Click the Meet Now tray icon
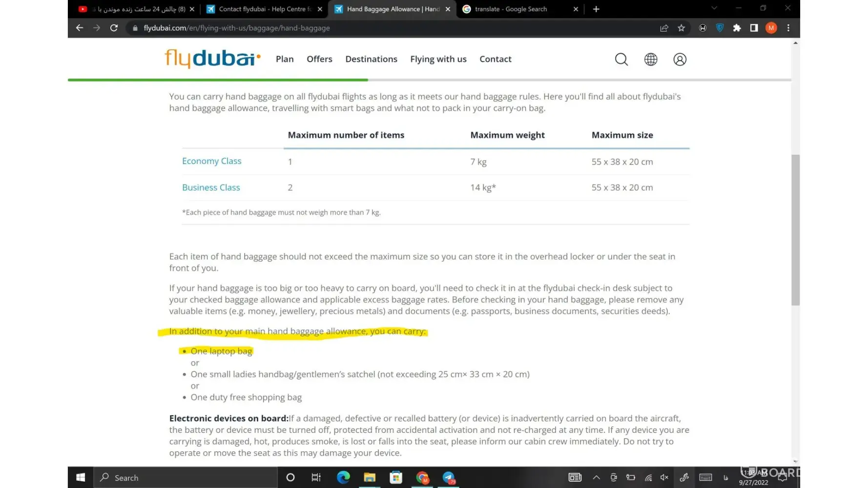Screen dimensions: 868x488 614,477
